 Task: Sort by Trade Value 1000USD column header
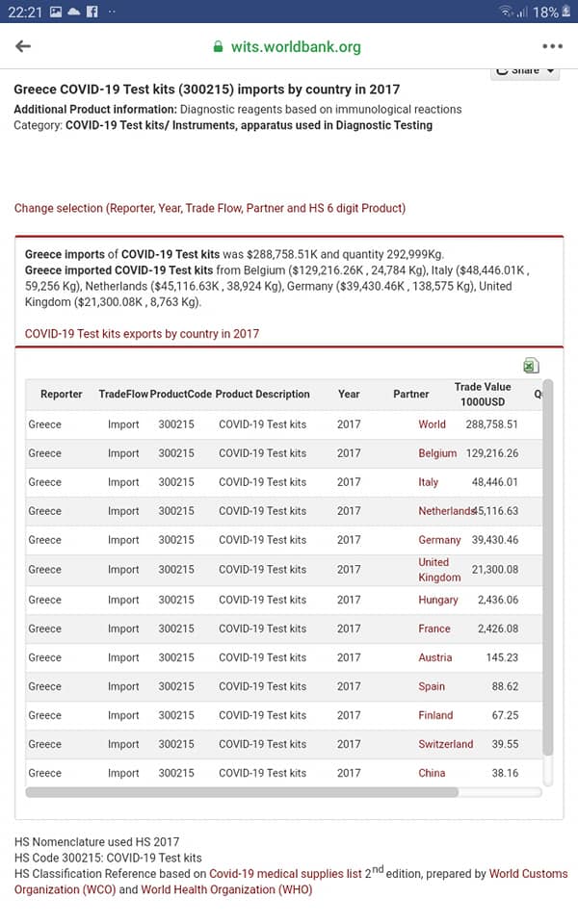tap(483, 395)
